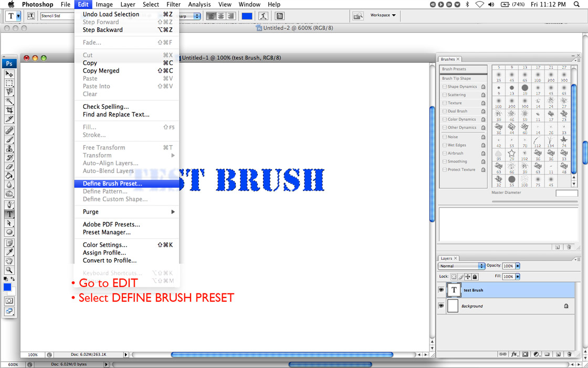588x368 pixels.
Task: Choose Copy Merged from Edit menu
Action: (127, 70)
